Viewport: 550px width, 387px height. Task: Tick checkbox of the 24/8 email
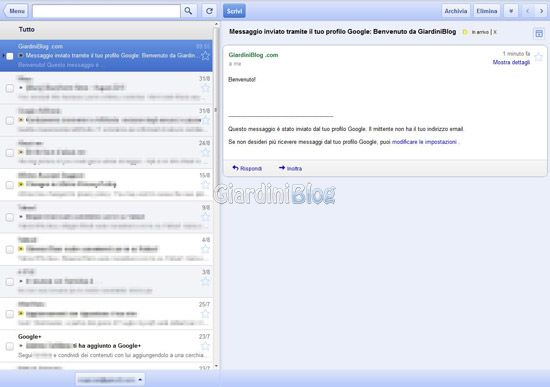10,153
